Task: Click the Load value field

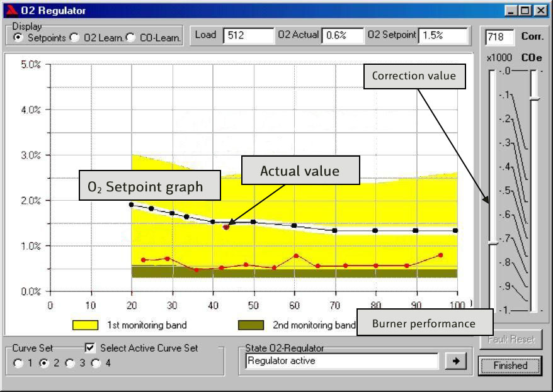Action: coord(248,36)
